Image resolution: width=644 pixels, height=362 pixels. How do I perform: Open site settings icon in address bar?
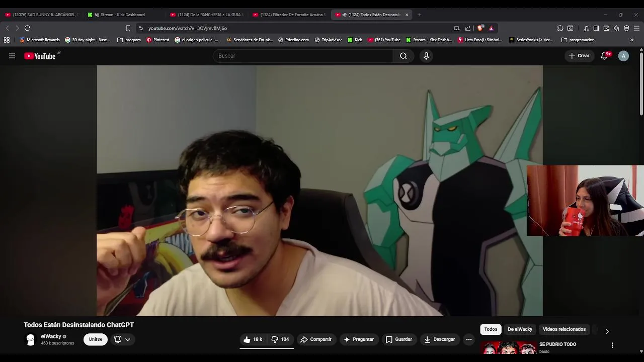tap(141, 28)
